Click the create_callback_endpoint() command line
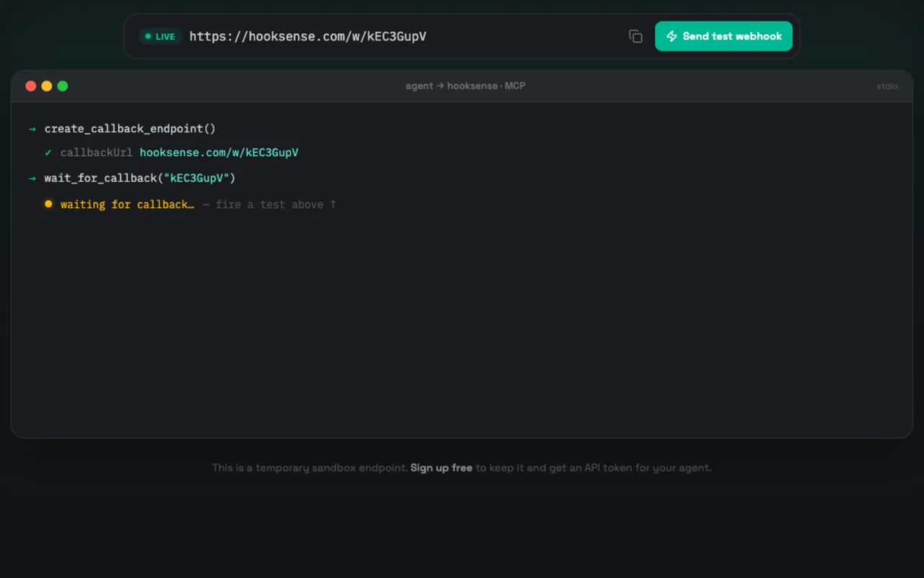 [x=130, y=129]
